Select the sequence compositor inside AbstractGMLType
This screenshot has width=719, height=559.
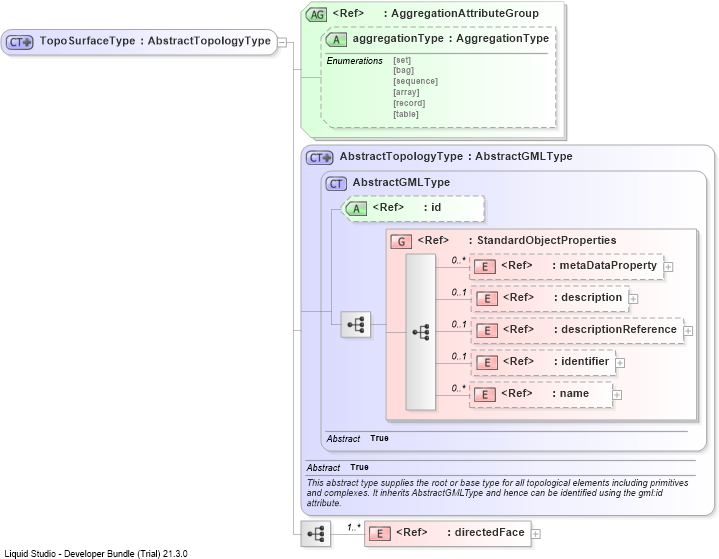[356, 325]
